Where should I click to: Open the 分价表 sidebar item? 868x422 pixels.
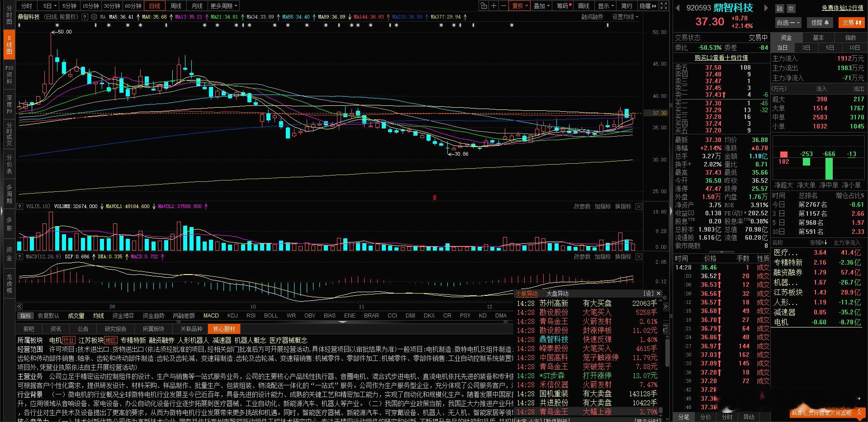point(9,164)
